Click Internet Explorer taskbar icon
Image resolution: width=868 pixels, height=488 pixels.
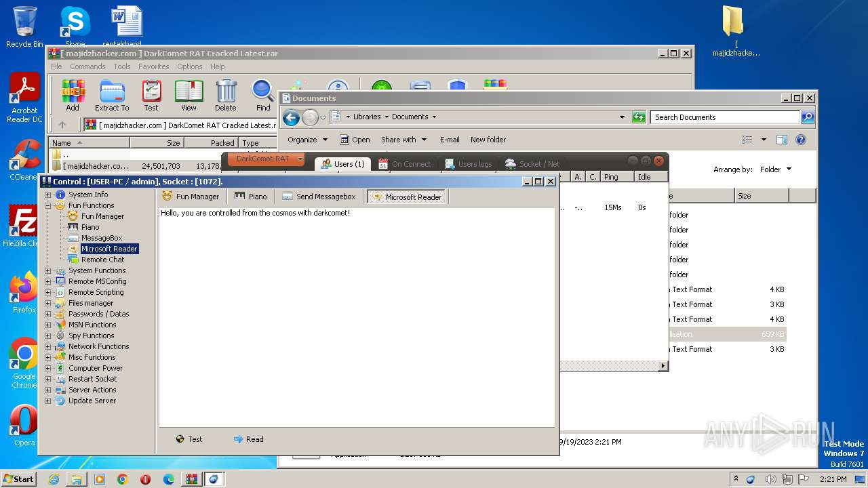click(54, 479)
